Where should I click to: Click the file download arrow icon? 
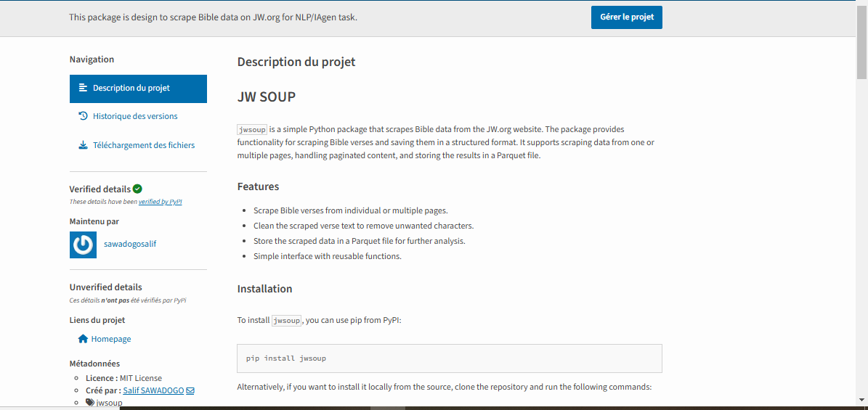coord(83,145)
